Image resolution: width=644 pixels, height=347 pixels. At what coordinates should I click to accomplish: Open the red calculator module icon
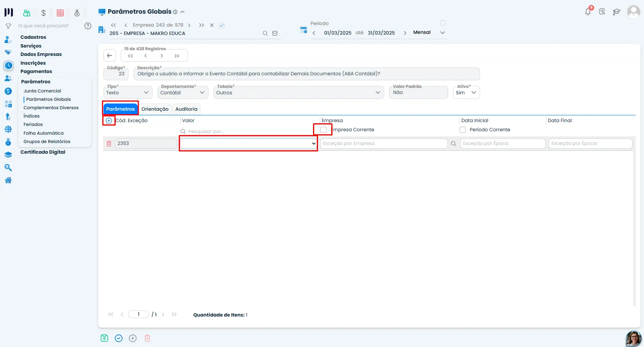pos(60,13)
